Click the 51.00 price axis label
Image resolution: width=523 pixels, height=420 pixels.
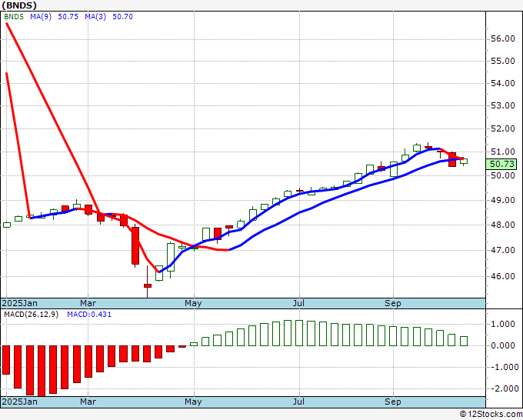point(503,152)
